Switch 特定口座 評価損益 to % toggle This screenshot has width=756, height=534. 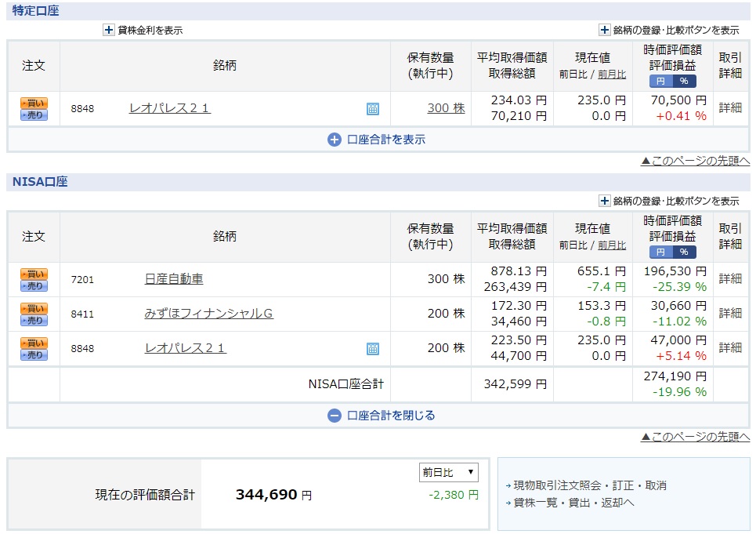(684, 81)
